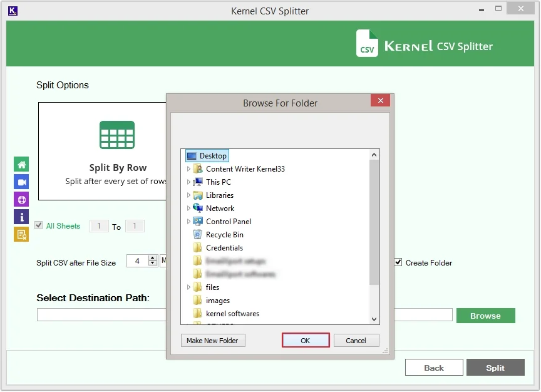The width and height of the screenshot is (541, 392).
Task: Select the Split By Row table icon
Action: pyautogui.click(x=117, y=135)
